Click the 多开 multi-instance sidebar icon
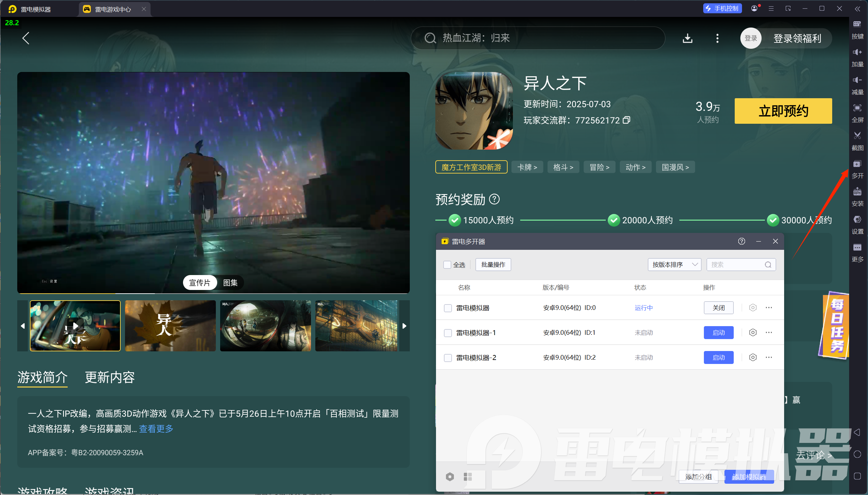Screen dimensions: 868x495 coord(857,164)
